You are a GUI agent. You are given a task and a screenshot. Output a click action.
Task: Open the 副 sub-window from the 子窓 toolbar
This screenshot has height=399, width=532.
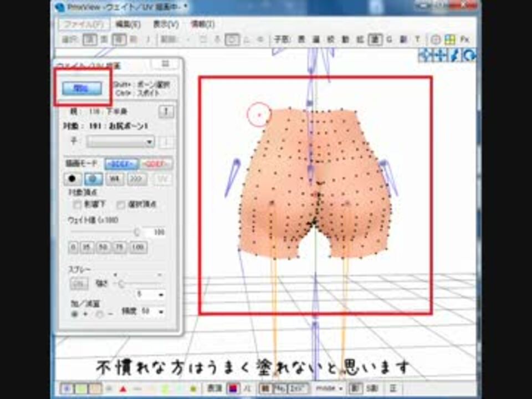[x=403, y=40]
